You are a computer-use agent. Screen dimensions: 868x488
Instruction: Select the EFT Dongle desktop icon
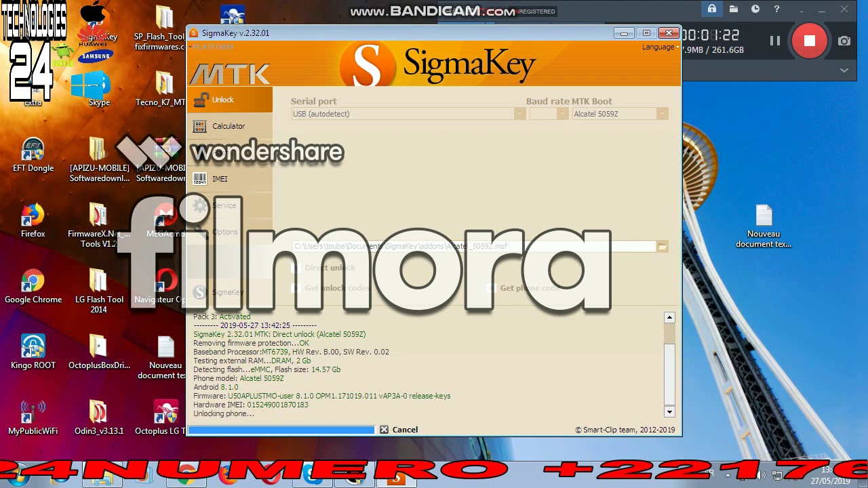(x=33, y=155)
